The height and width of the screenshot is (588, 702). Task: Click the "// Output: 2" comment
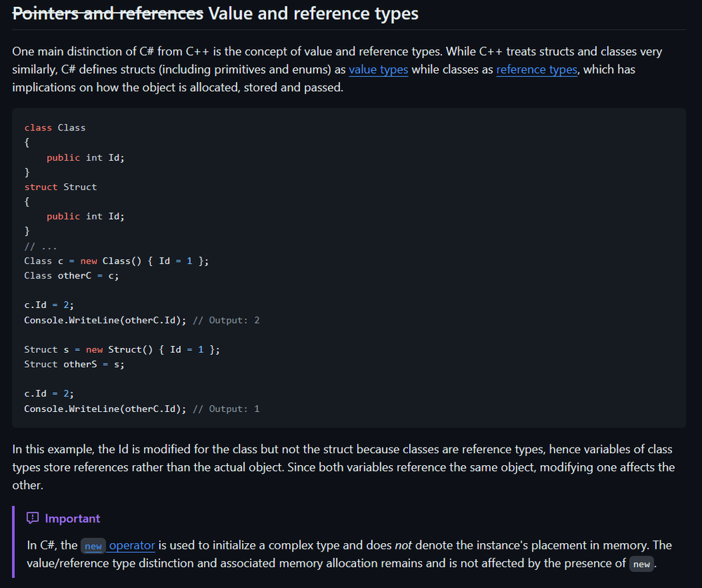point(225,320)
